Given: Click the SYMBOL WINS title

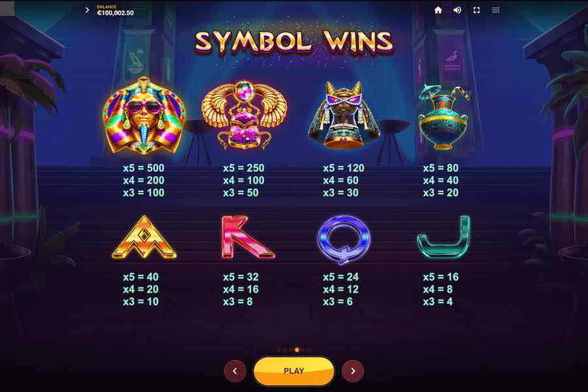Looking at the screenshot, I should [x=294, y=41].
